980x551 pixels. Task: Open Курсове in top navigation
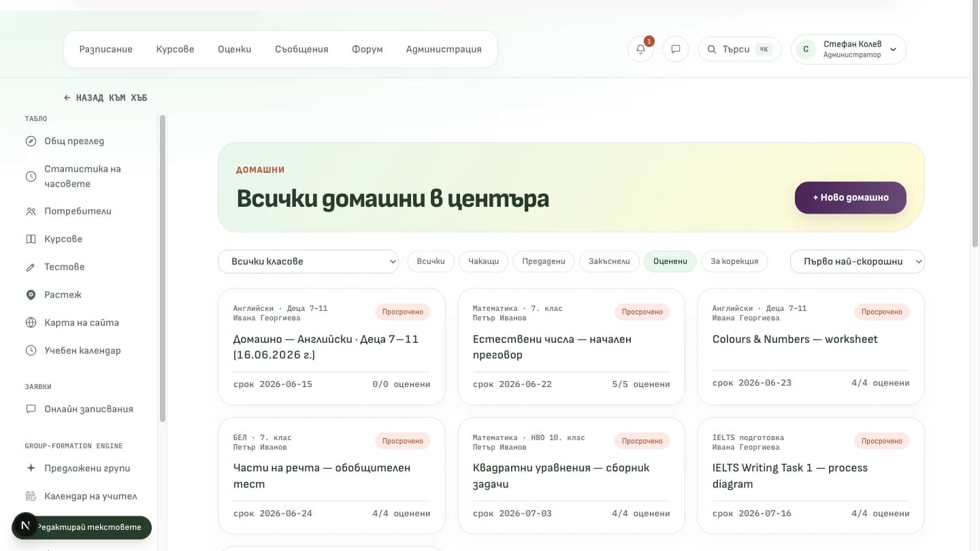[x=175, y=49]
